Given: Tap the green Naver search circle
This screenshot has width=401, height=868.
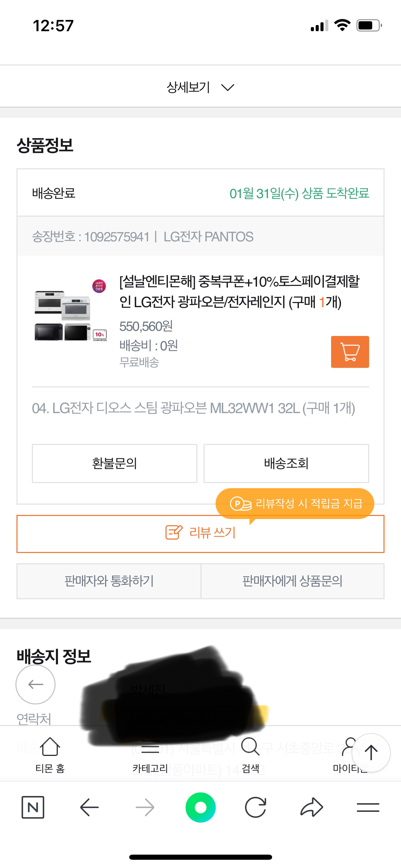Looking at the screenshot, I should pyautogui.click(x=200, y=807).
